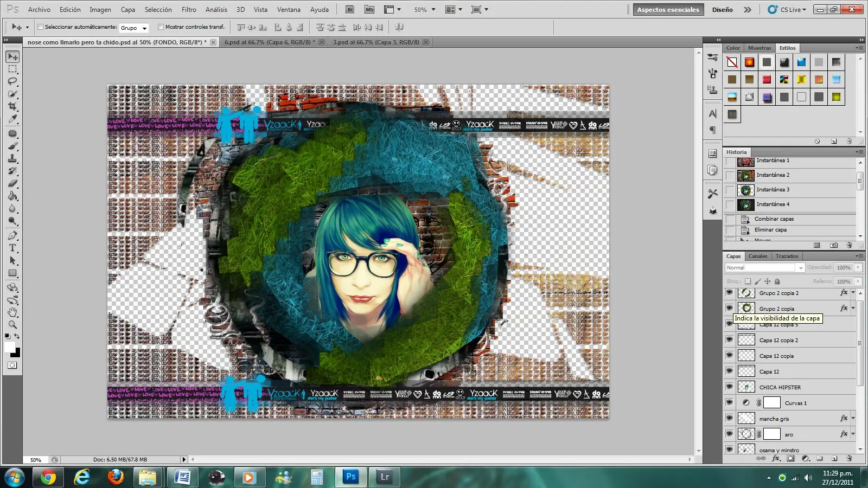Select the Dodge tool
This screenshot has width=868, height=488.
(12, 221)
